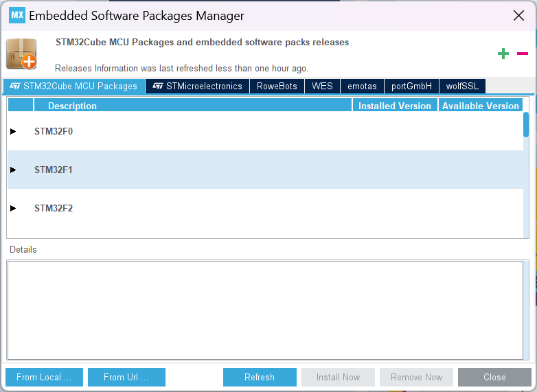Click the Details pane scrollbar

coord(526,310)
